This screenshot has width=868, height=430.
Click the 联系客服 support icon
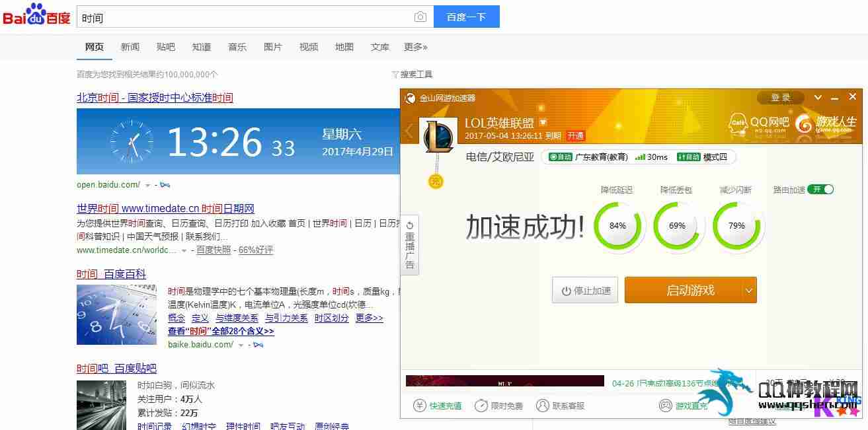[x=543, y=406]
